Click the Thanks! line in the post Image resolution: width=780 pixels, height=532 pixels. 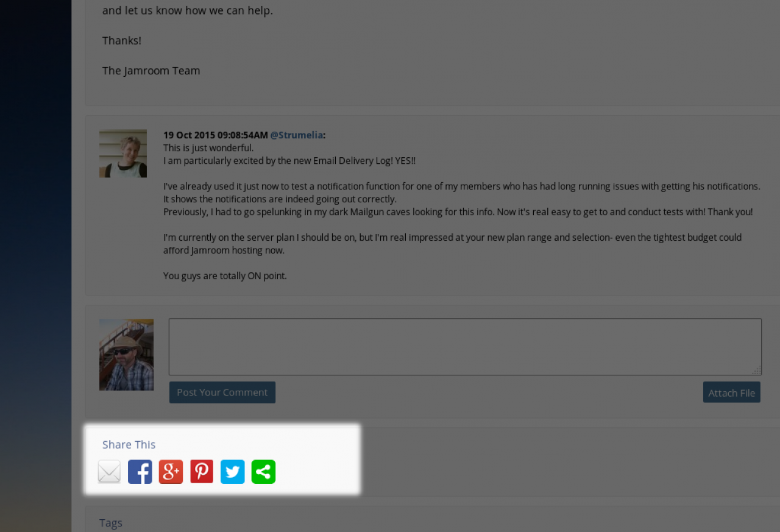pos(122,40)
